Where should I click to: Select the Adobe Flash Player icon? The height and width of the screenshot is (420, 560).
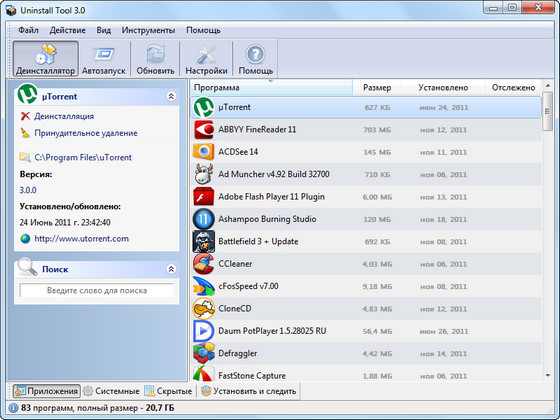tap(204, 196)
